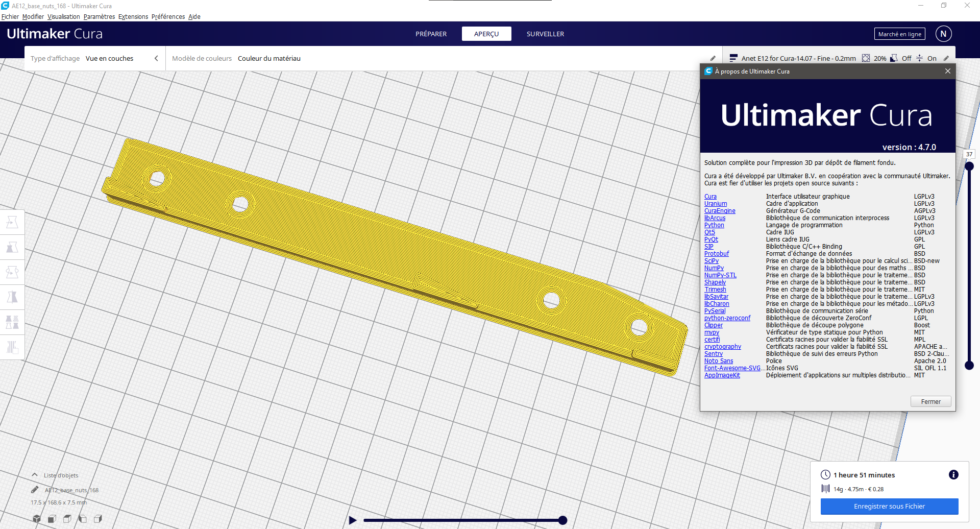Open Per Model Settings tool
The width and height of the screenshot is (980, 529).
pos(12,322)
